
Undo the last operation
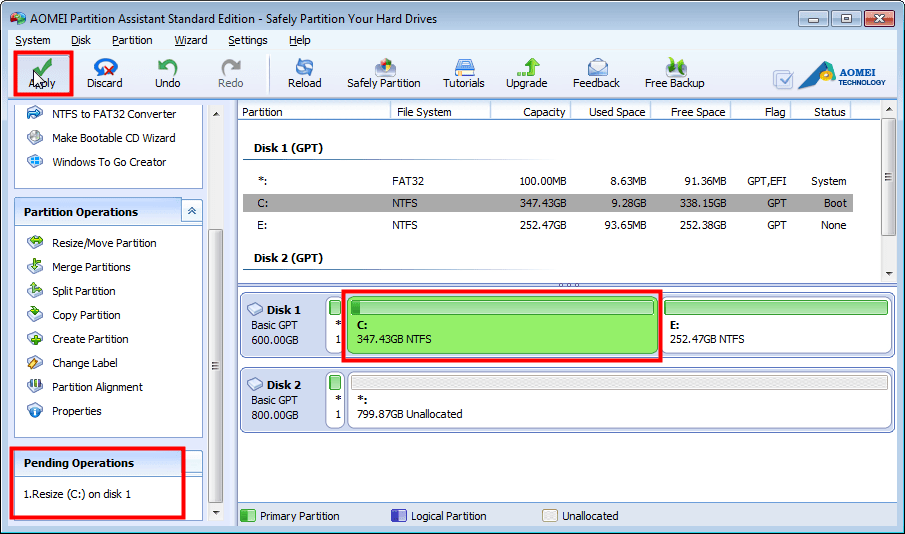[167, 73]
